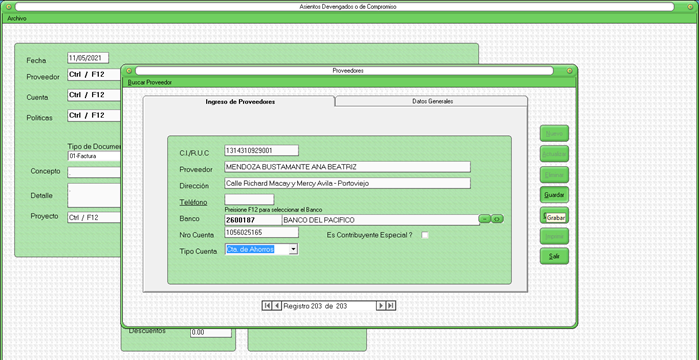Image resolution: width=699 pixels, height=360 pixels.
Task: Select Ingreso de Proveedores tab
Action: pyautogui.click(x=240, y=102)
